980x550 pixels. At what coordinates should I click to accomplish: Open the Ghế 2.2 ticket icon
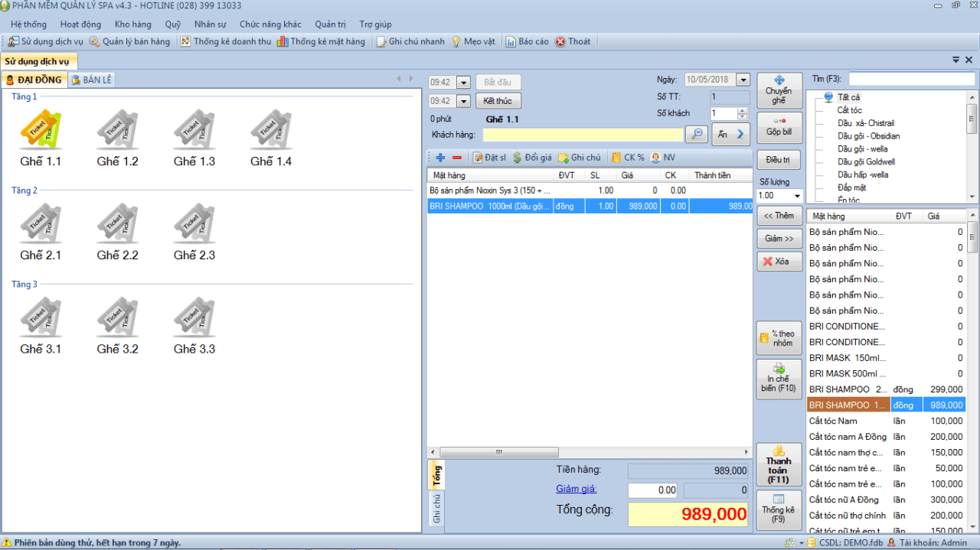[117, 223]
